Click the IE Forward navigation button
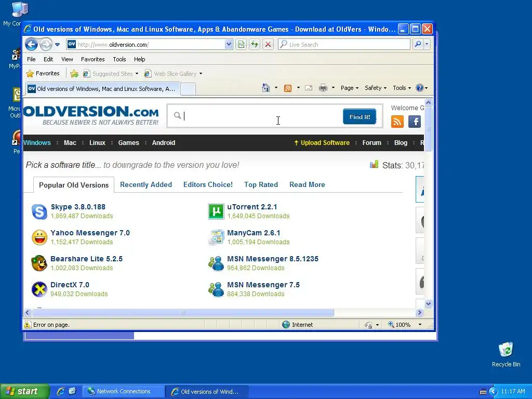Viewport: 532px width, 399px height. pyautogui.click(x=46, y=45)
